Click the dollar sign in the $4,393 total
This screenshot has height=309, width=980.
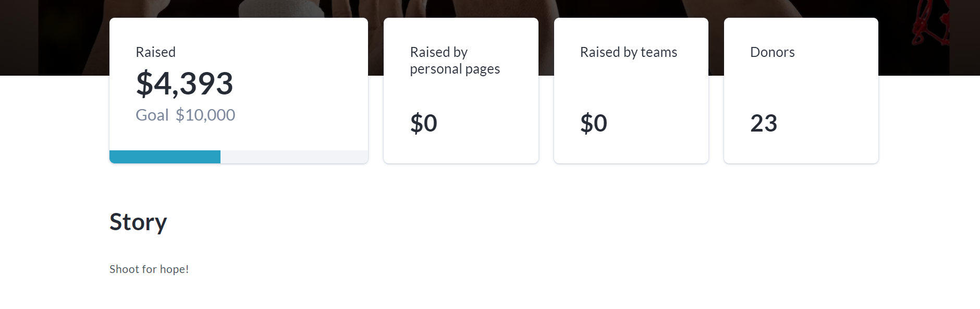(x=144, y=84)
